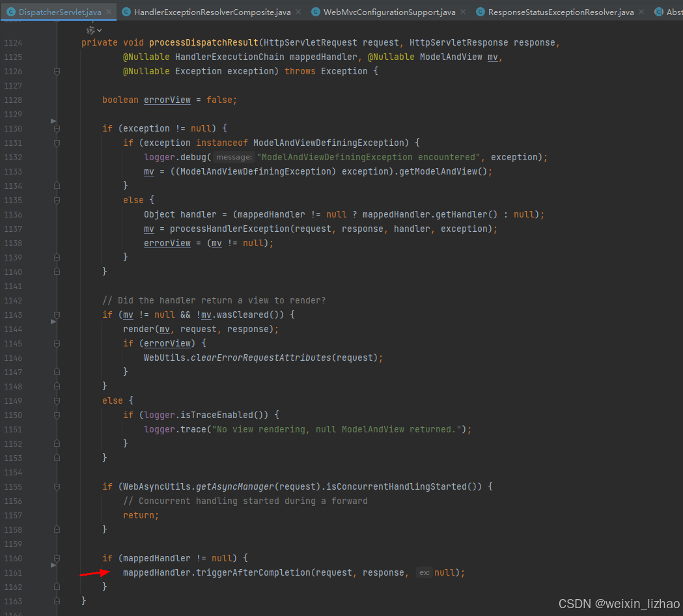Click the 'return;' statement on line 1157
The image size is (683, 616).
(141, 515)
